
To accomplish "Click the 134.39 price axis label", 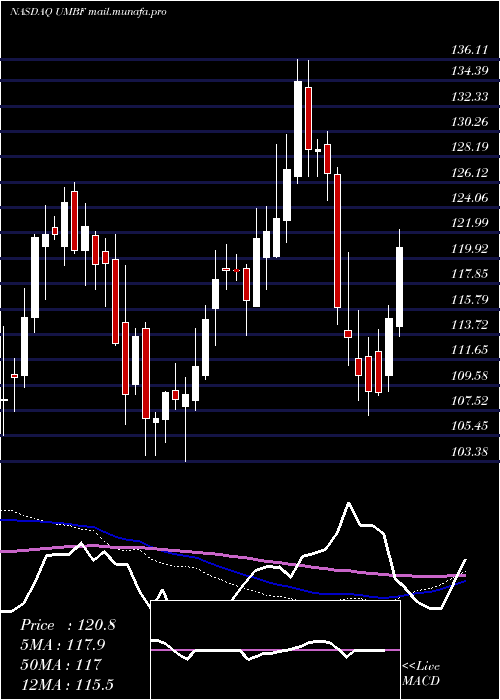I will click(x=470, y=71).
